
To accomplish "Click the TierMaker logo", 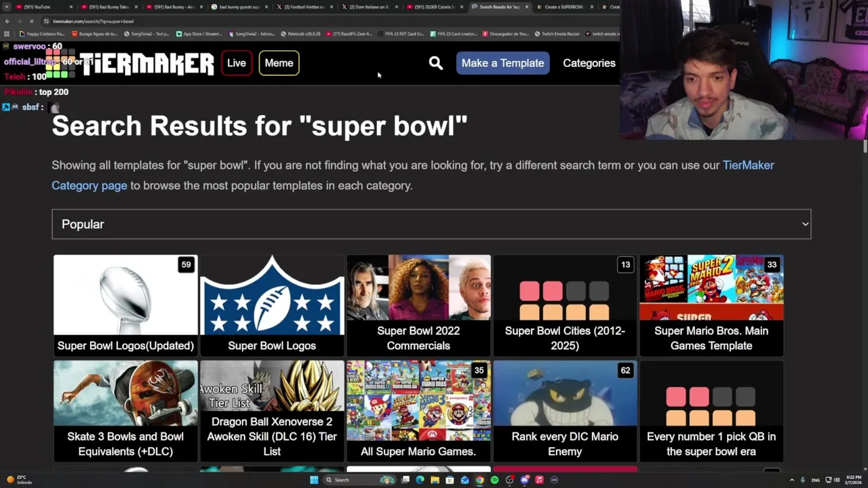I will (x=130, y=64).
